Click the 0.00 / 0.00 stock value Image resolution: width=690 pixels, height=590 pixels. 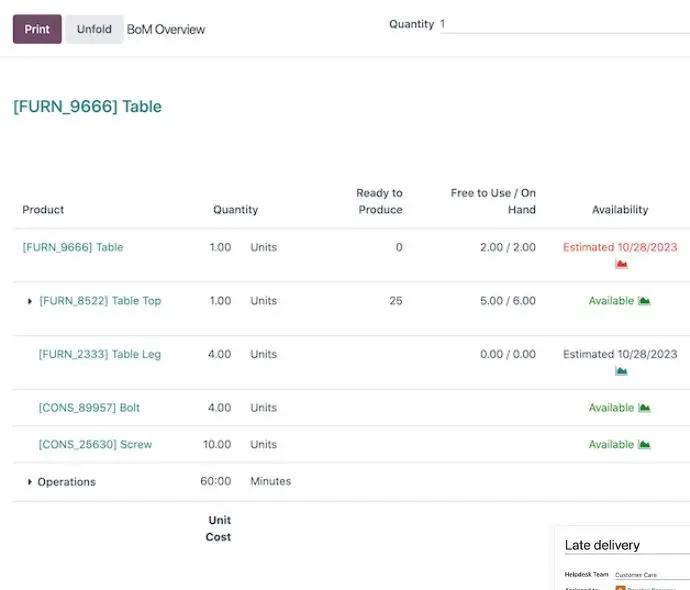pos(508,354)
